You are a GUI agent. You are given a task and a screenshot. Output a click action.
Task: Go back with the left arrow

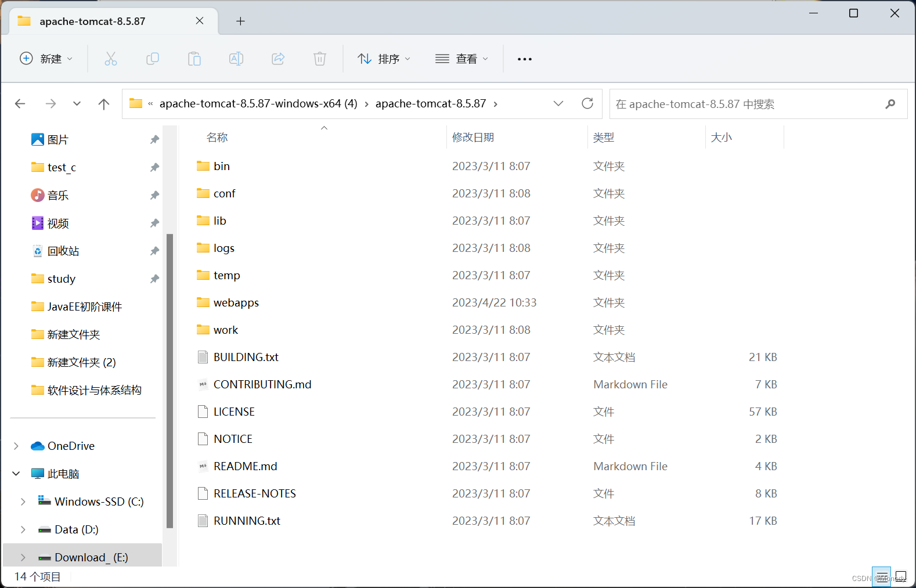20,104
